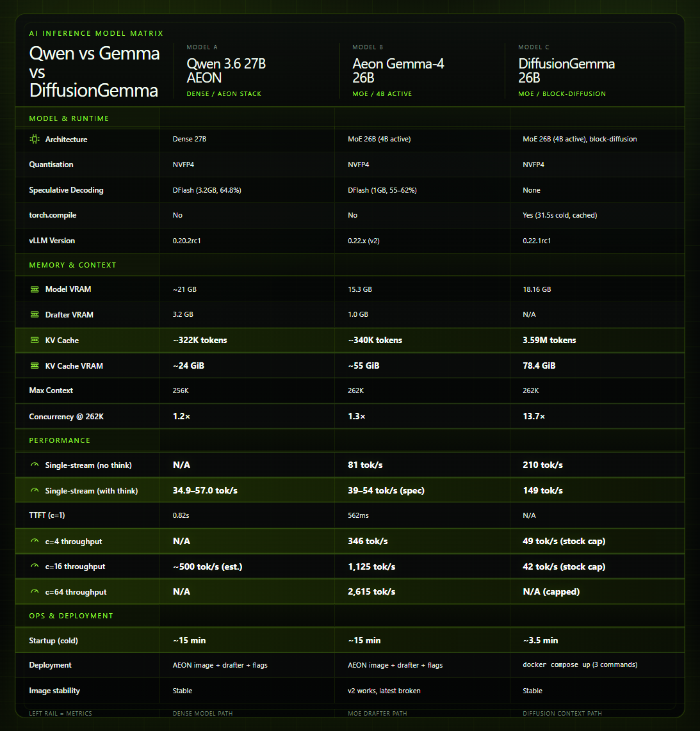Click the '~55 GiB' KV Cache VRAM value
This screenshot has width=700, height=731.
[x=364, y=366]
